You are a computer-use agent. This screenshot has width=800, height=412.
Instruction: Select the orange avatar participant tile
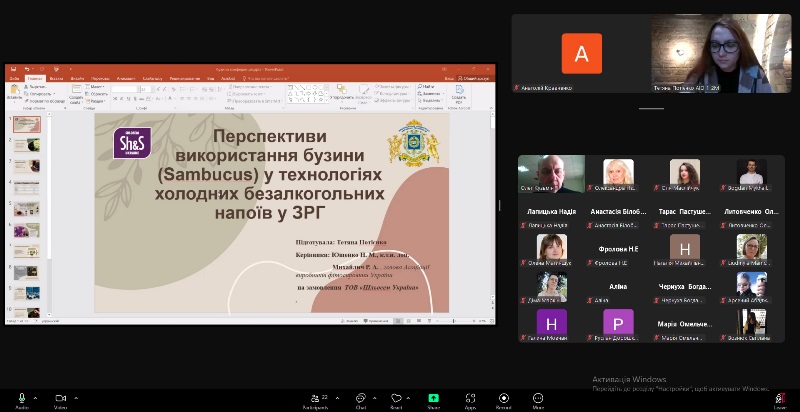581,53
